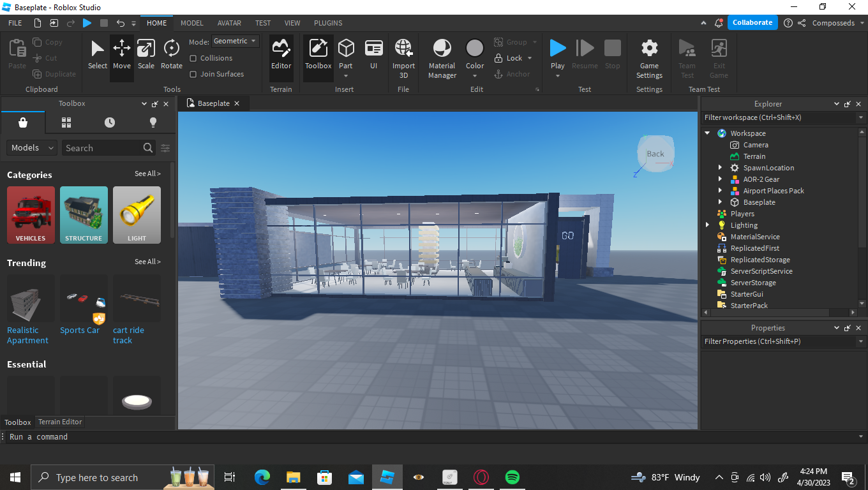Screen dimensions: 868x490
Task: Switch to the AVATAR ribbon tab
Action: 229,23
